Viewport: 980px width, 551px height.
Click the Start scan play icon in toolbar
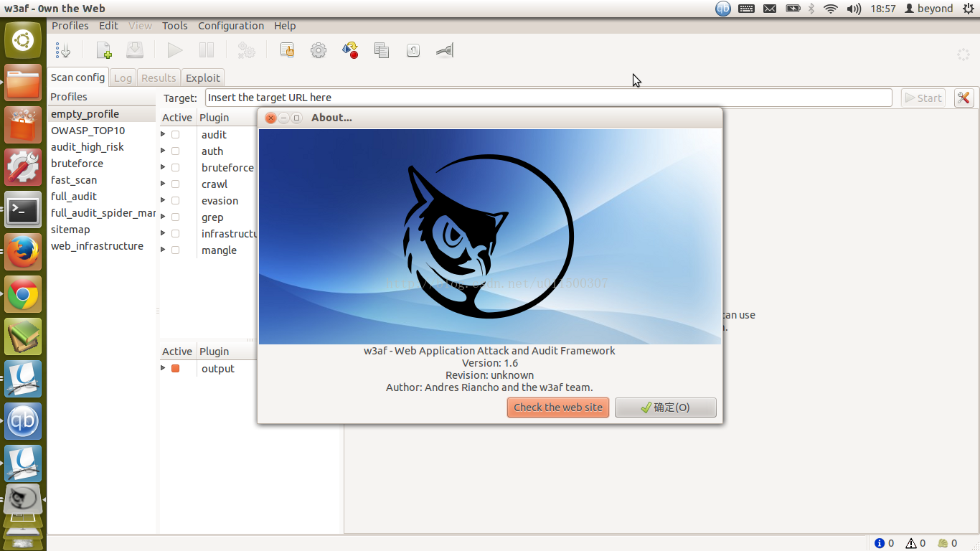[x=175, y=50]
